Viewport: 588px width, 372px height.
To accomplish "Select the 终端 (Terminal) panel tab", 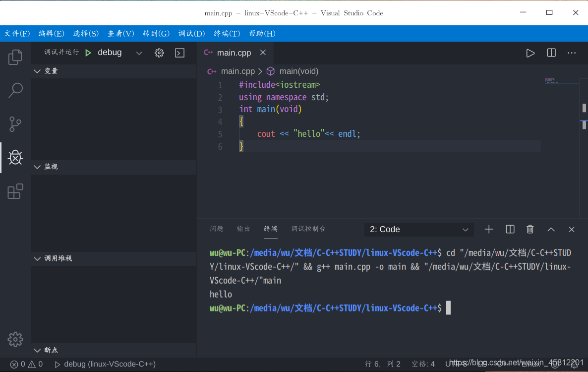I will click(x=270, y=229).
